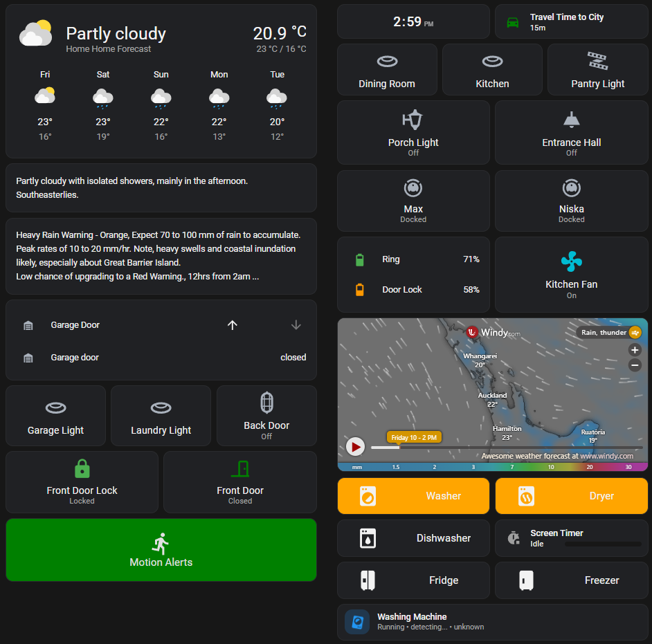Click the Rain, thunder layer icon
Viewport: 652px width, 644px height.
pyautogui.click(x=635, y=333)
